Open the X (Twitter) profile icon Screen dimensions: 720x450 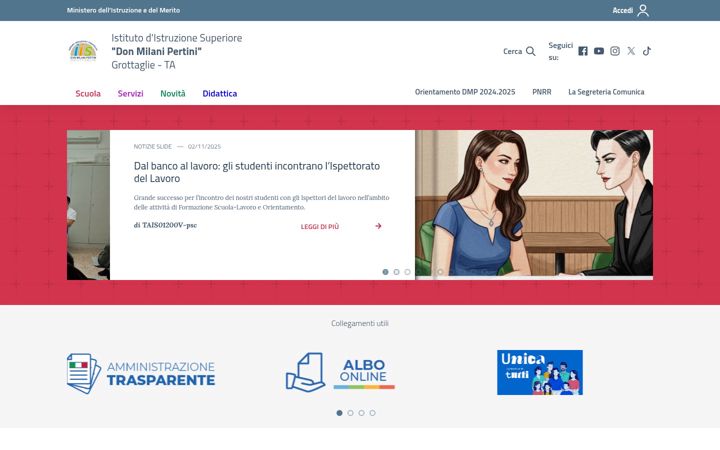point(631,51)
